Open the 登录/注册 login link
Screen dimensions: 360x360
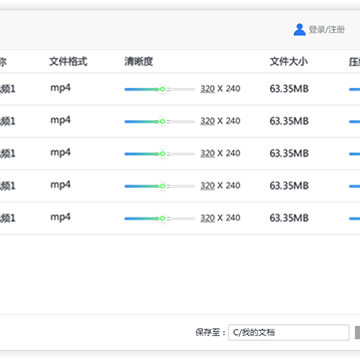[327, 30]
